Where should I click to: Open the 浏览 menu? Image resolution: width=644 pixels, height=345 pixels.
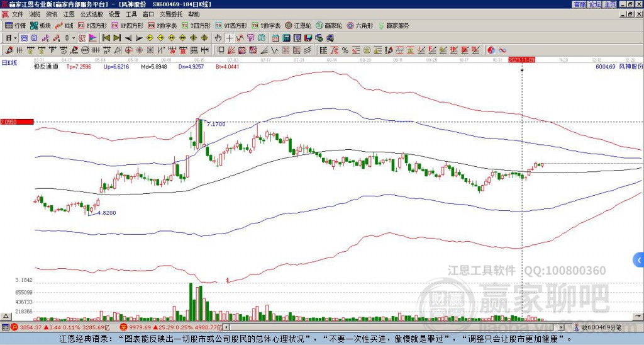pos(35,14)
